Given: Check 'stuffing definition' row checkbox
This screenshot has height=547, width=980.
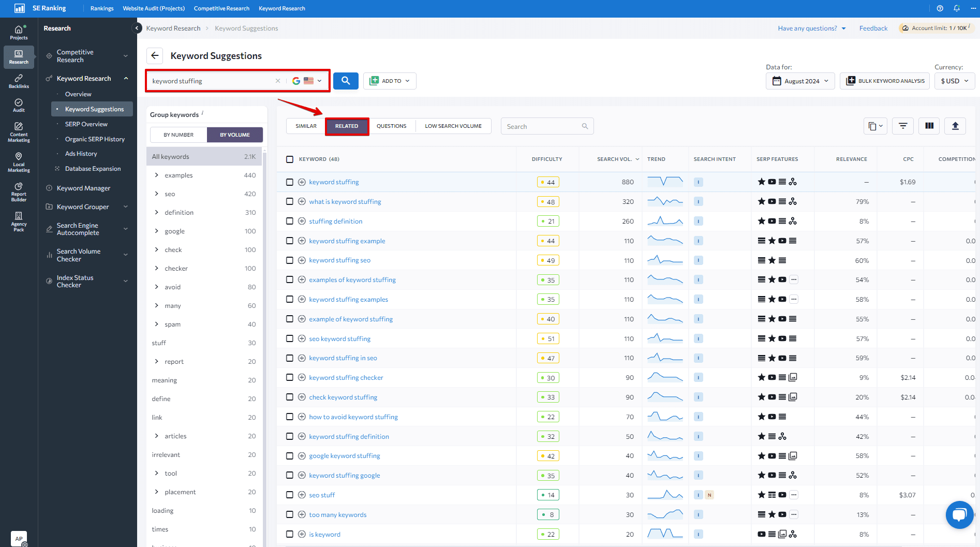Looking at the screenshot, I should click(290, 221).
